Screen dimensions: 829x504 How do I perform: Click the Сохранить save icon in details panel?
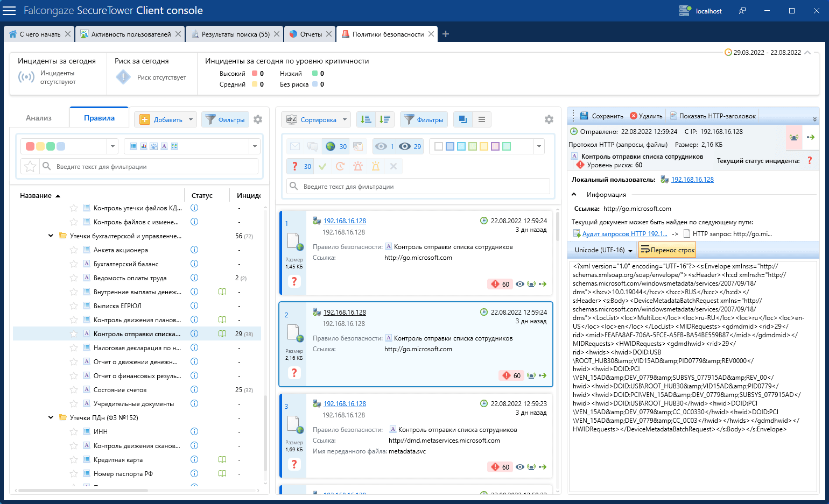tap(585, 116)
